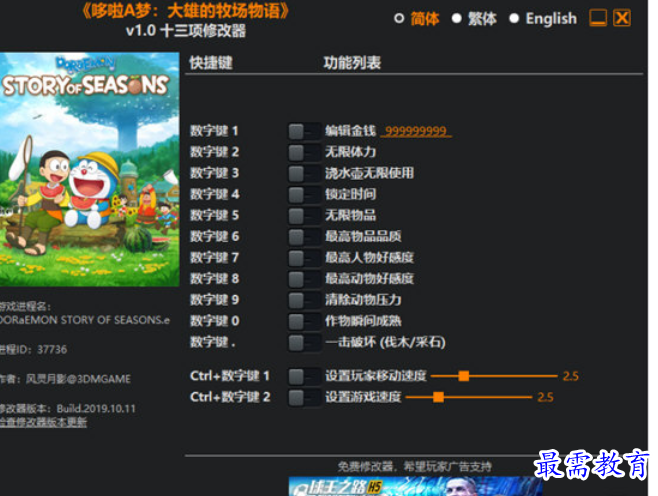Click the player speed value 2.5
Image resolution: width=658 pixels, height=496 pixels.
570,376
